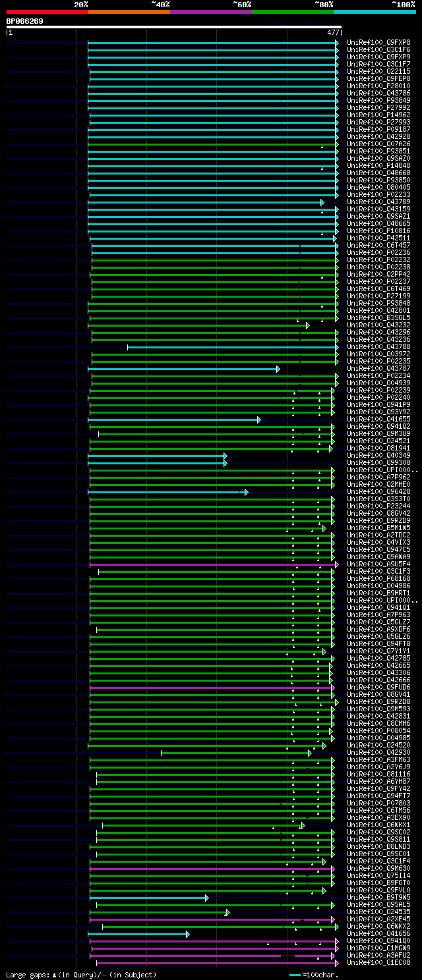Viewport: 422px width, 980px height.
Task: Select the UniRef100_Q6WKX1 label
Action: 378,825
